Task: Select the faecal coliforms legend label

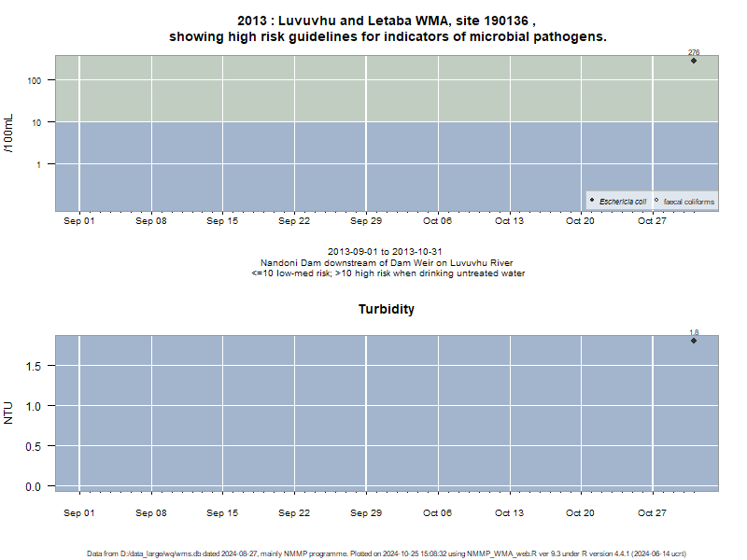Action: point(689,202)
